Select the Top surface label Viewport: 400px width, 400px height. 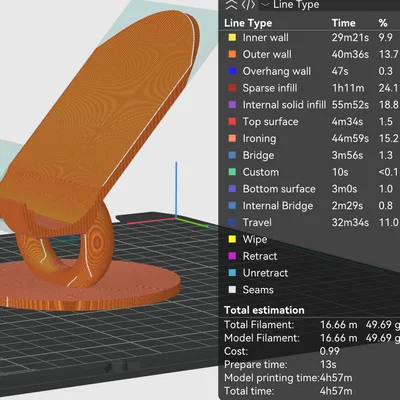point(270,121)
